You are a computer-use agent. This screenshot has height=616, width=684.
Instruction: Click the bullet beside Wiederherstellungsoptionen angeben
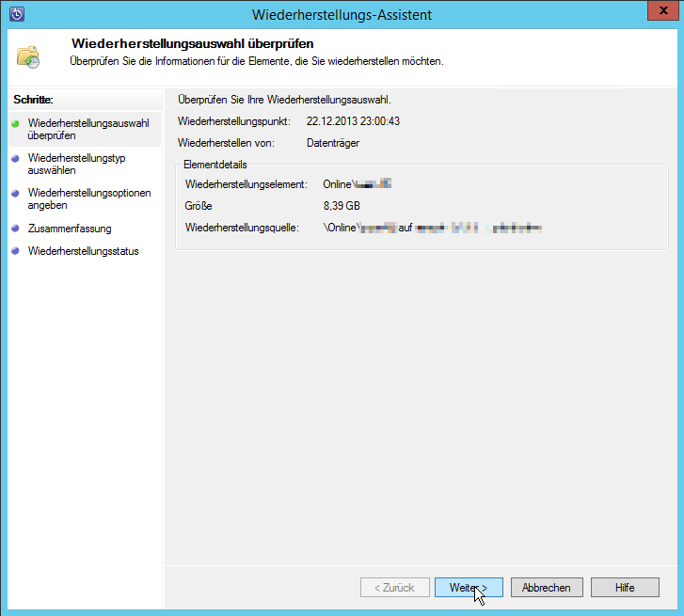(x=15, y=194)
